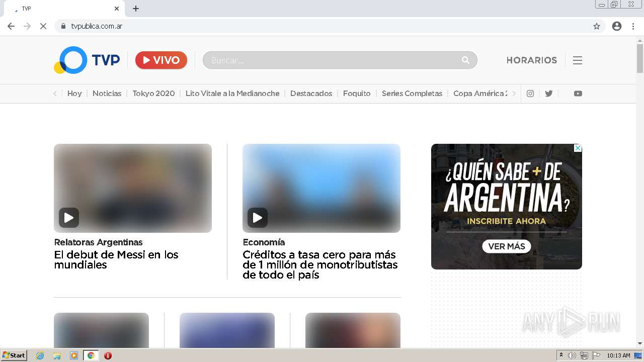Click the search magnifier icon

pyautogui.click(x=465, y=60)
